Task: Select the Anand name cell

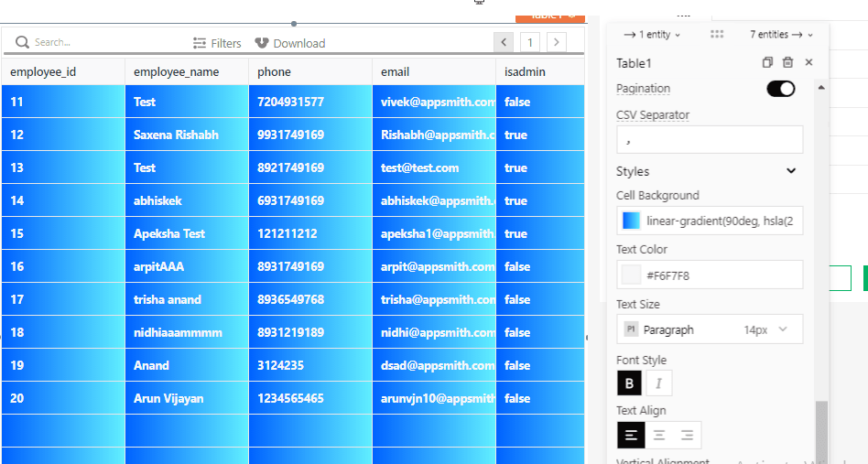Action: (x=187, y=365)
